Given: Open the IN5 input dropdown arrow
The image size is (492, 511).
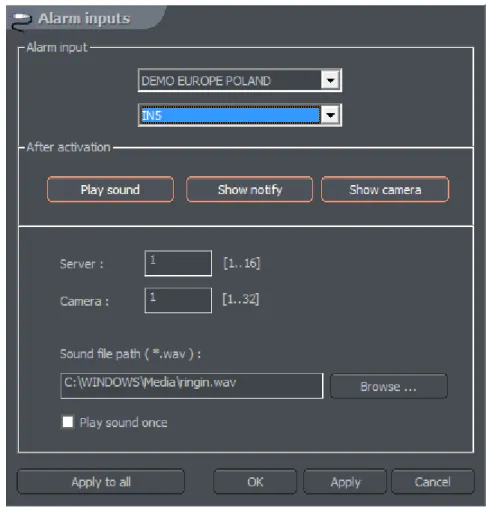Looking at the screenshot, I should pos(330,115).
